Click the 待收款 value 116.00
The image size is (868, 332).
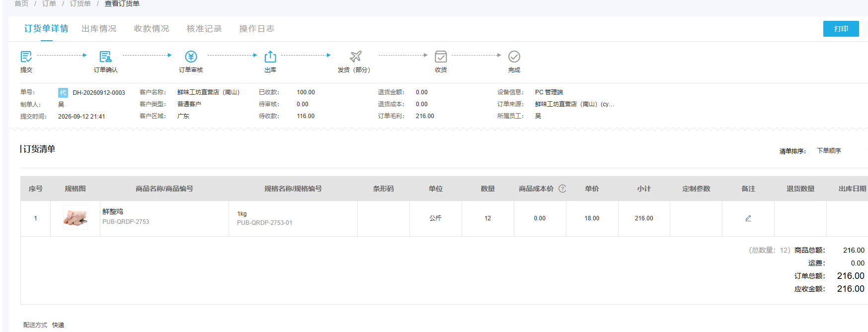(306, 116)
